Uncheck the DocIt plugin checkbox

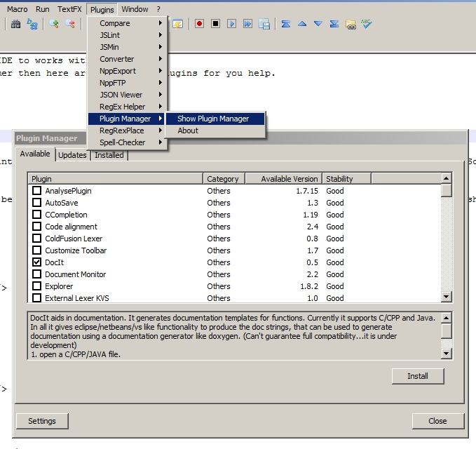click(36, 262)
